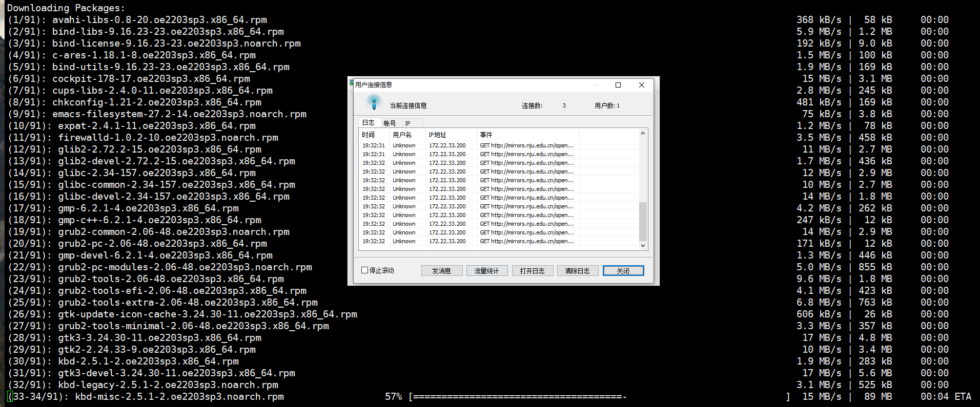Click kbd-legacy-2.5.1-2 package line
Screen dimensions: 980x407
(x=142, y=384)
